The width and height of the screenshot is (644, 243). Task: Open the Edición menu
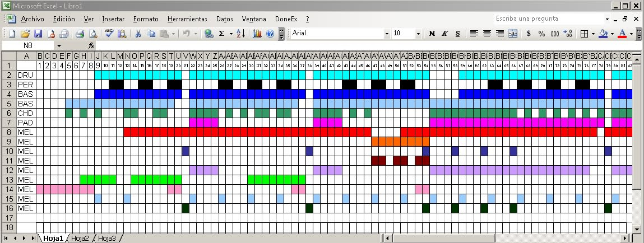click(x=64, y=19)
